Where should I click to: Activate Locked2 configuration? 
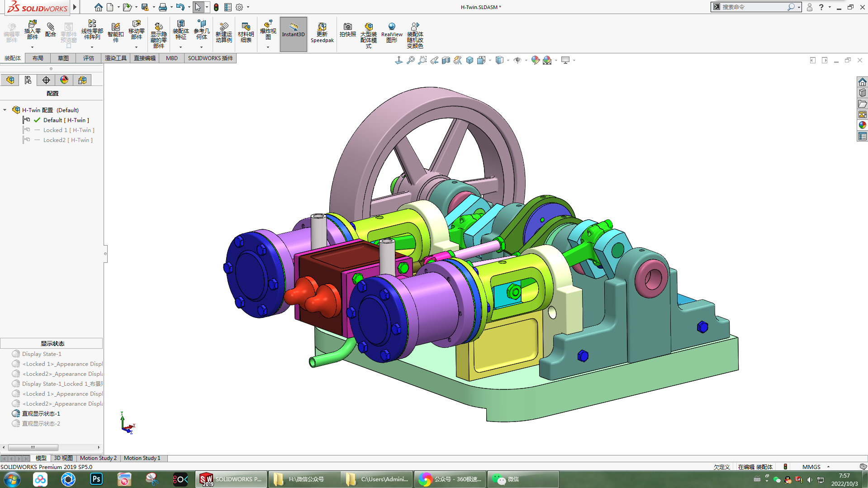pos(68,140)
